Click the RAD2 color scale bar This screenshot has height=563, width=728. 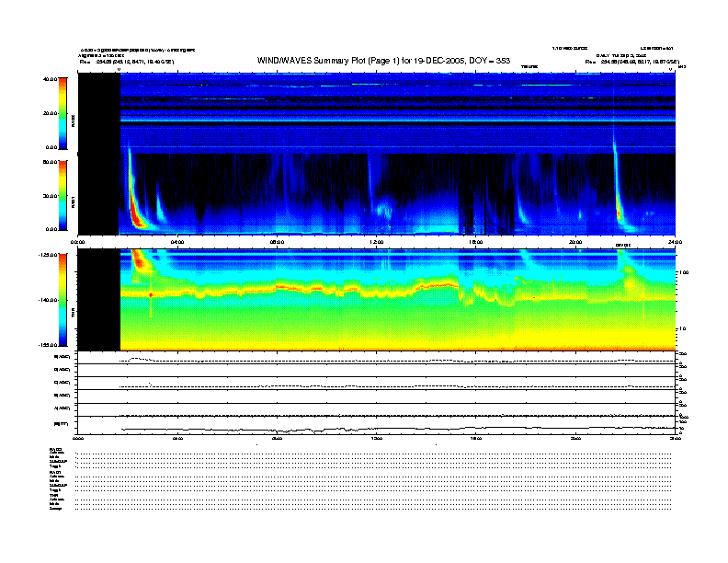pos(63,113)
